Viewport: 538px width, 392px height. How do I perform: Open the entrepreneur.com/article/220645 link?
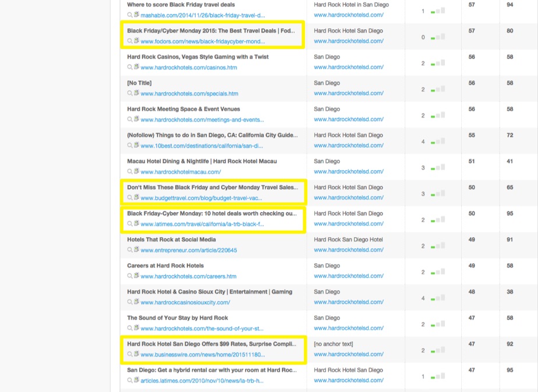point(189,250)
